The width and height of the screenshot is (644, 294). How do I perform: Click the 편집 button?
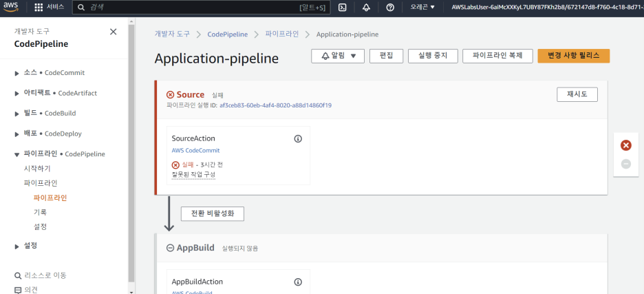(386, 56)
